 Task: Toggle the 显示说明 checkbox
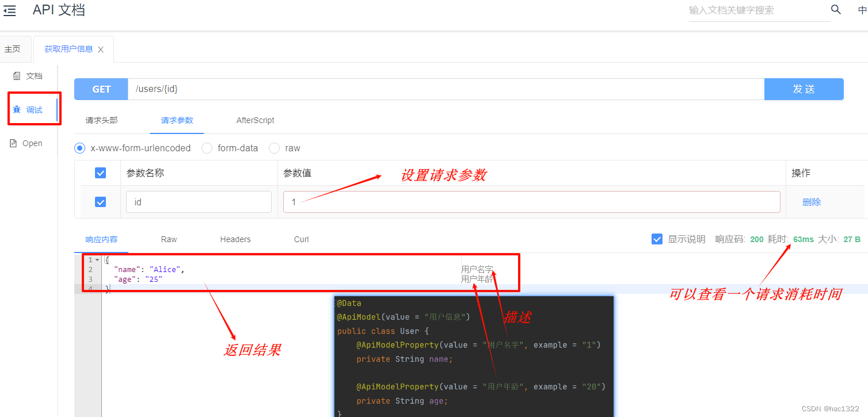coord(657,239)
